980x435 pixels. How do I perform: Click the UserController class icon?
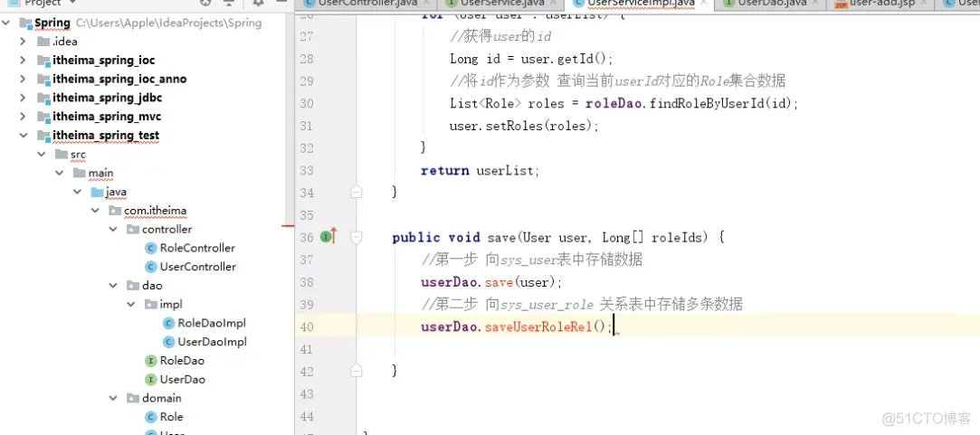coord(150,267)
